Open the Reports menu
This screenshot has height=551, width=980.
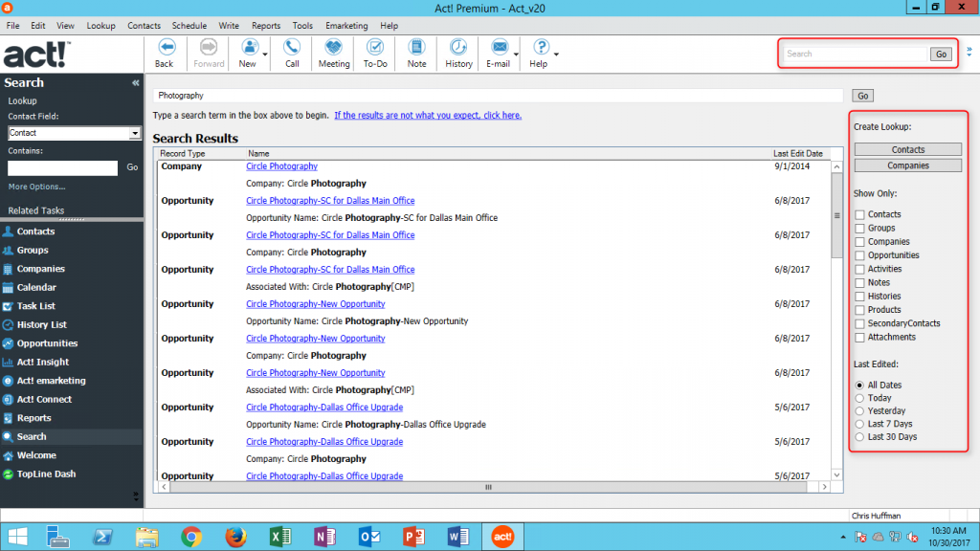point(266,26)
